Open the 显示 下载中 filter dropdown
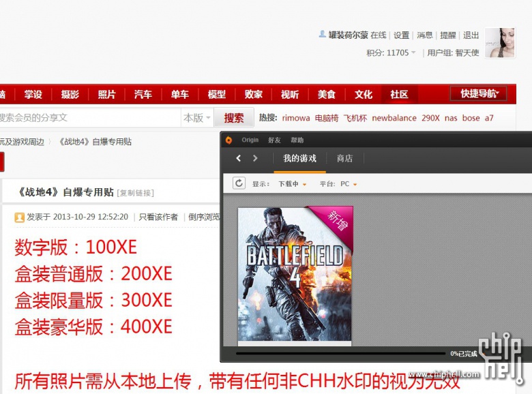The image size is (532, 394). 293,184
